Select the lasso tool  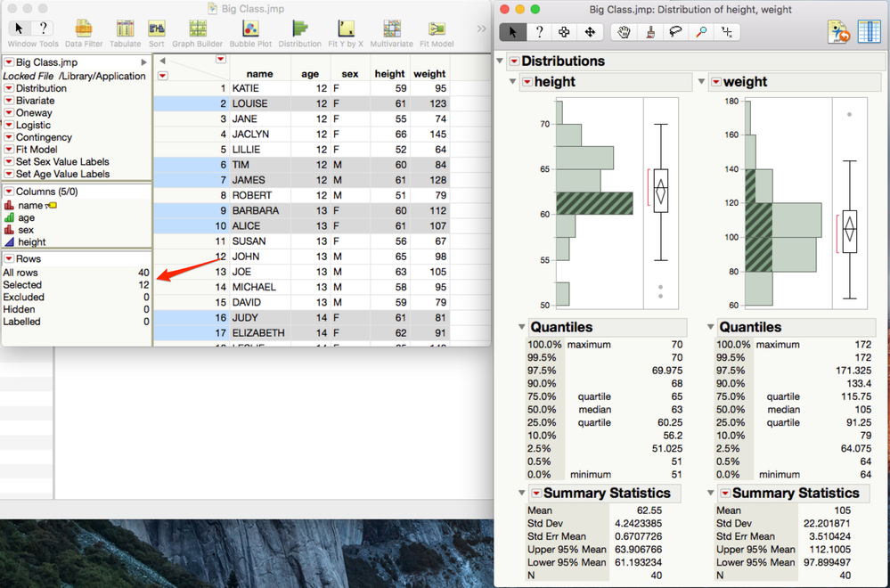tap(675, 32)
